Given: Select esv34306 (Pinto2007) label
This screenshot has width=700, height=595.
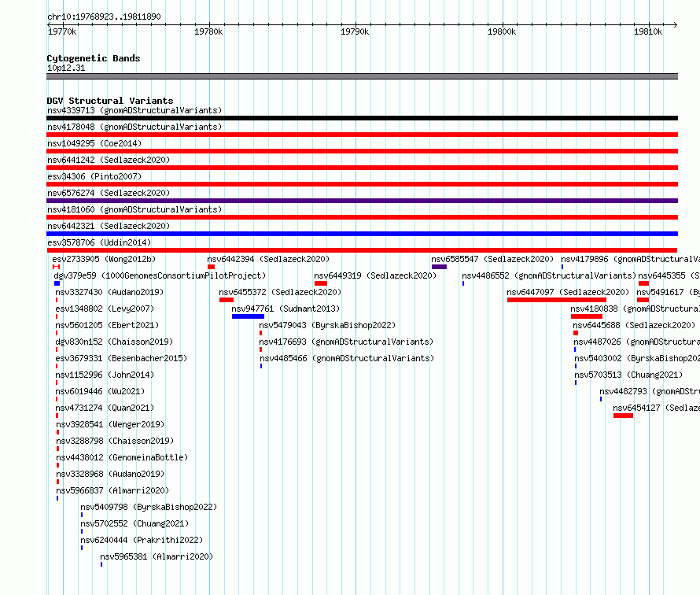Looking at the screenshot, I should coord(94,176).
